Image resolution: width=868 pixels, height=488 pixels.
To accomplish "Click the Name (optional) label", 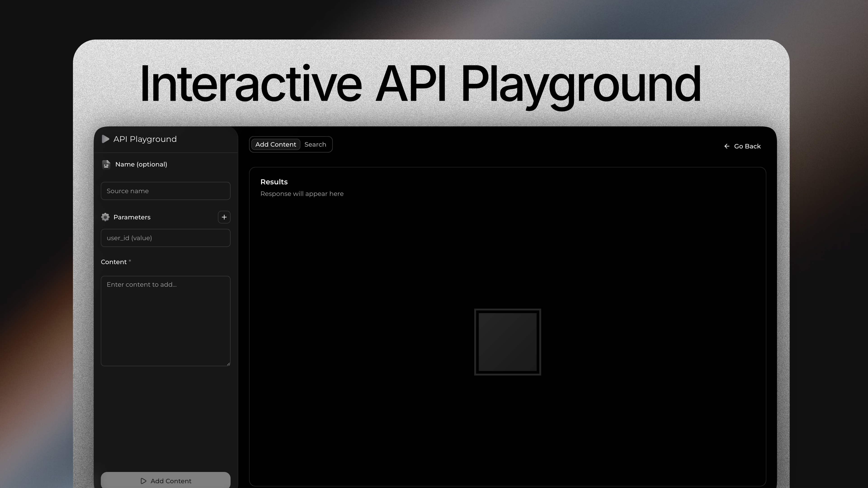I will [141, 164].
